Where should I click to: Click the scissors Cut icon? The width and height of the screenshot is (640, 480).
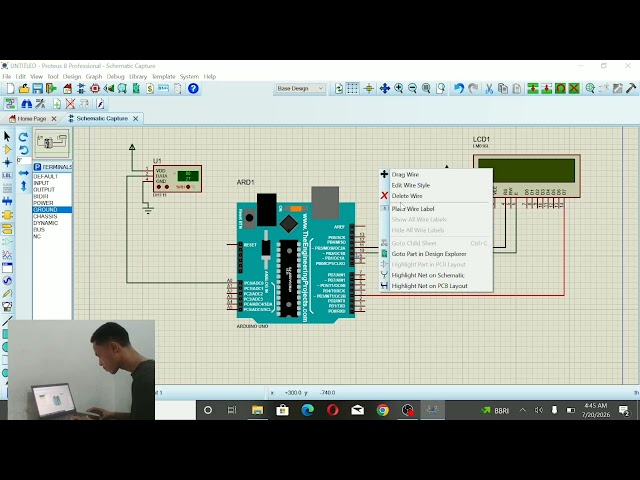489,89
